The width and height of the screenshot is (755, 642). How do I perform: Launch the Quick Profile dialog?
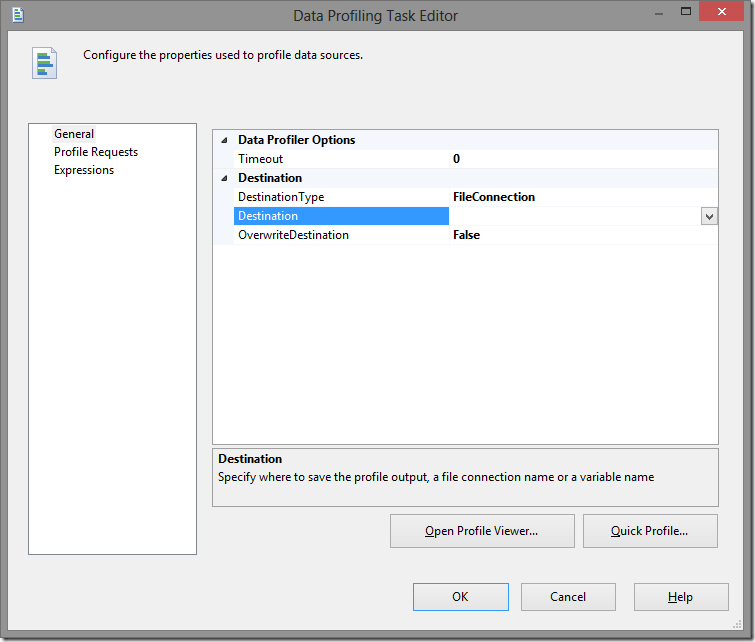coord(650,531)
